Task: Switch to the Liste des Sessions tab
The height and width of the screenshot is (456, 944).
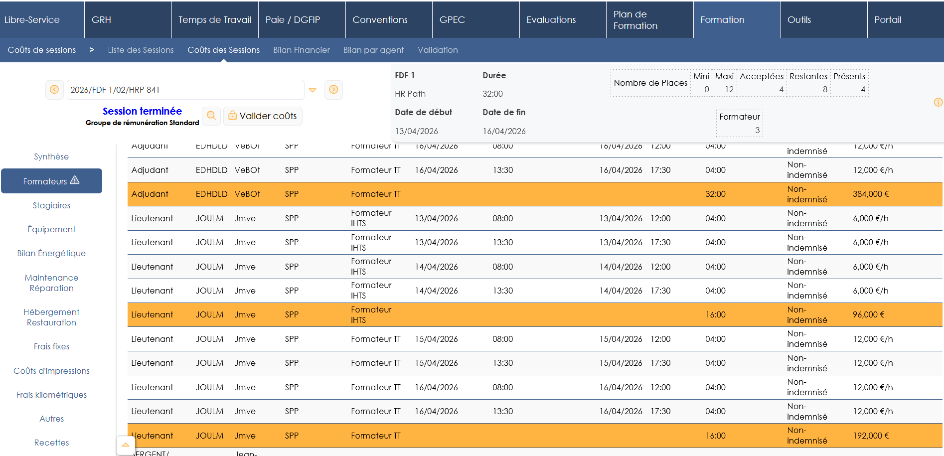Action: [x=141, y=50]
